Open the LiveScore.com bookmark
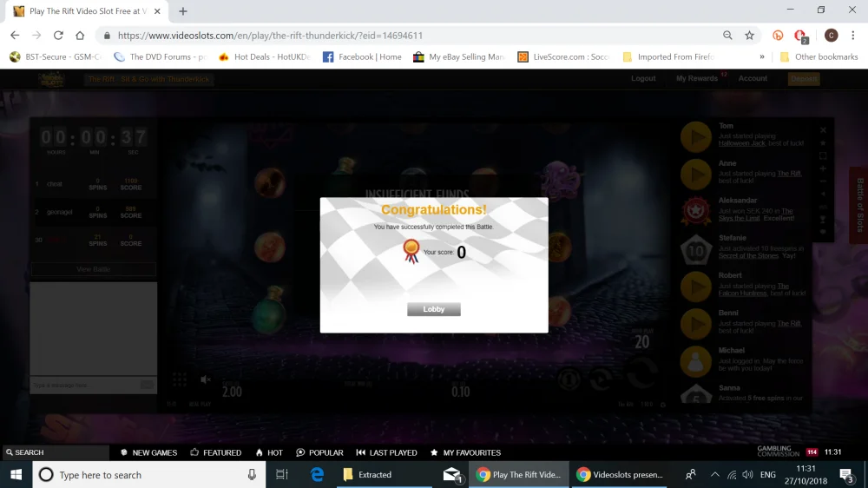This screenshot has width=868, height=488. tap(563, 56)
